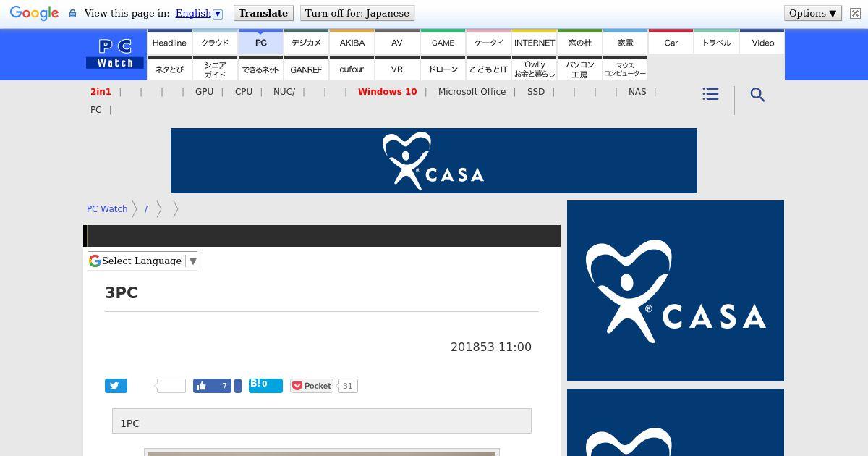The image size is (868, 456).
Task: Click the NAS topic link
Action: click(637, 92)
